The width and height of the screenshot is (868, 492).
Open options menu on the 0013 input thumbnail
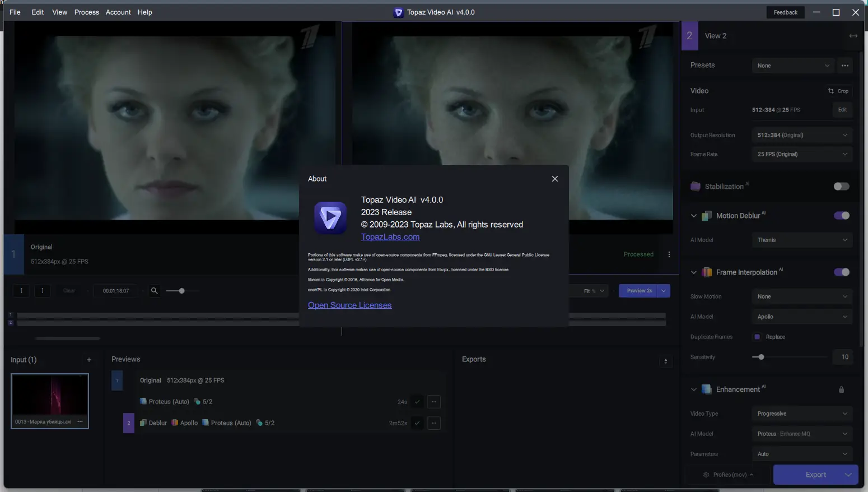[80, 422]
